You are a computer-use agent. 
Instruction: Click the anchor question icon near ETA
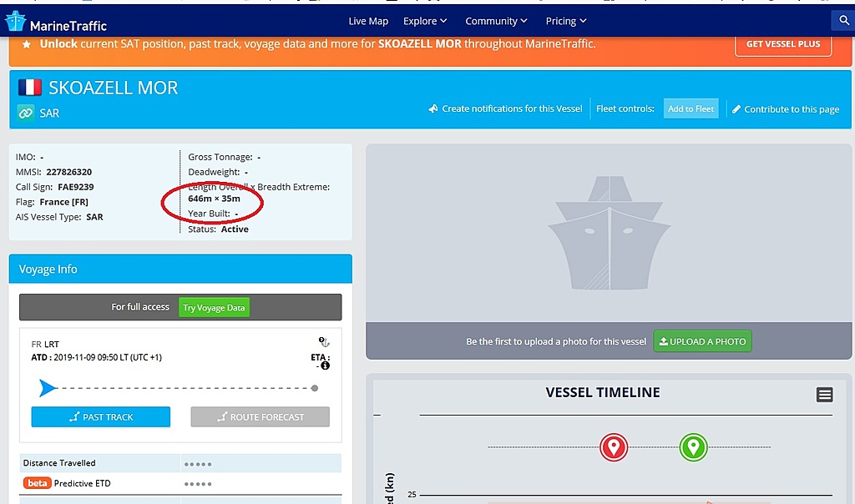(x=324, y=342)
